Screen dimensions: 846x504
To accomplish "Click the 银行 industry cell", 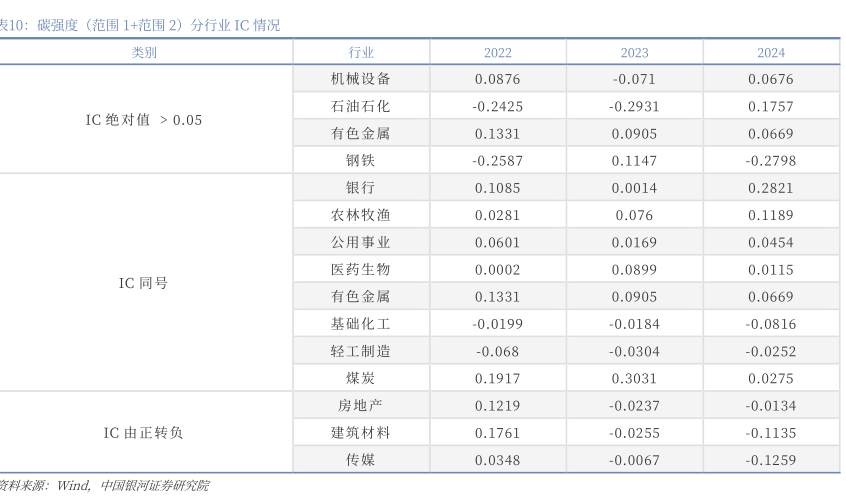I will [x=361, y=188].
